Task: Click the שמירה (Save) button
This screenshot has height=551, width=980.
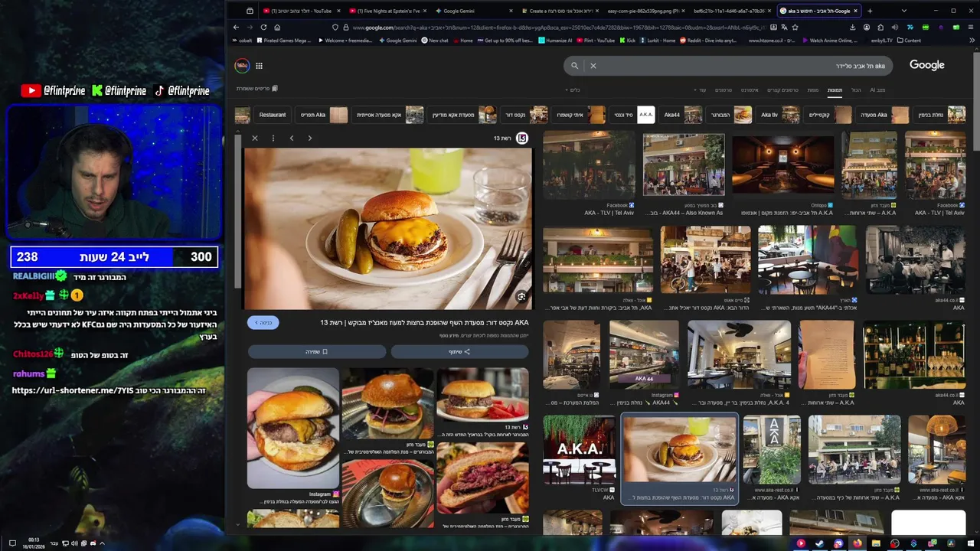Action: point(317,351)
